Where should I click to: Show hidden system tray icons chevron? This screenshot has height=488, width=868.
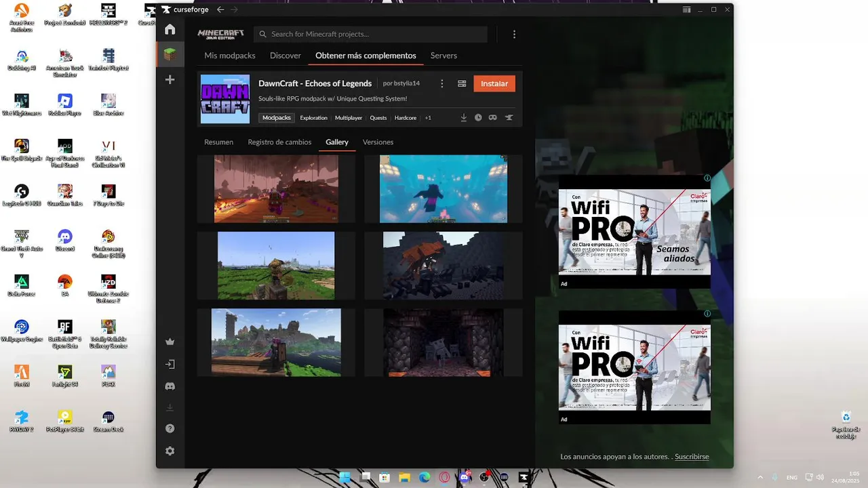(x=759, y=477)
